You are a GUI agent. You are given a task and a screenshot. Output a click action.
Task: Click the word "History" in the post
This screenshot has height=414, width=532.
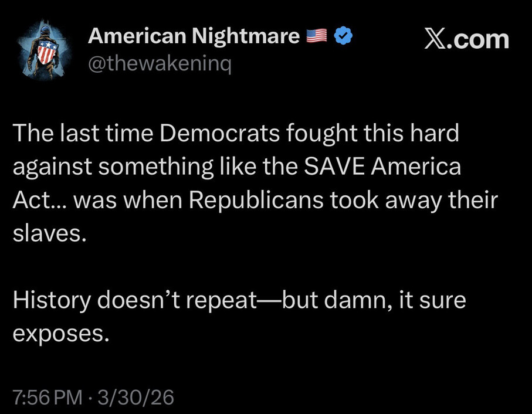(x=52, y=301)
